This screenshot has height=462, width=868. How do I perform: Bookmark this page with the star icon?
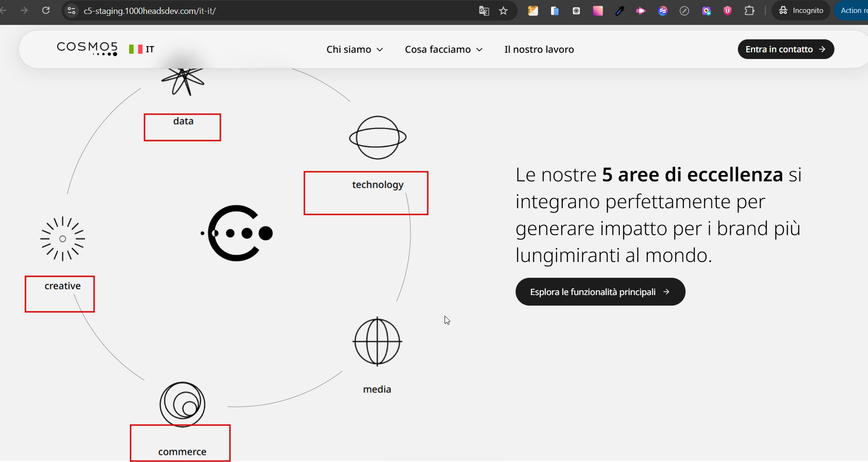(503, 11)
